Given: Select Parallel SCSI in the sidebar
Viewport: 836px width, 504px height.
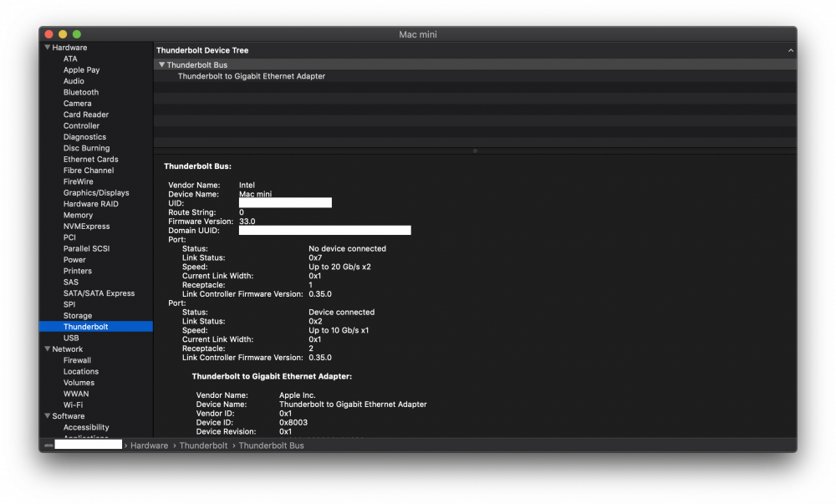Looking at the screenshot, I should coord(86,249).
